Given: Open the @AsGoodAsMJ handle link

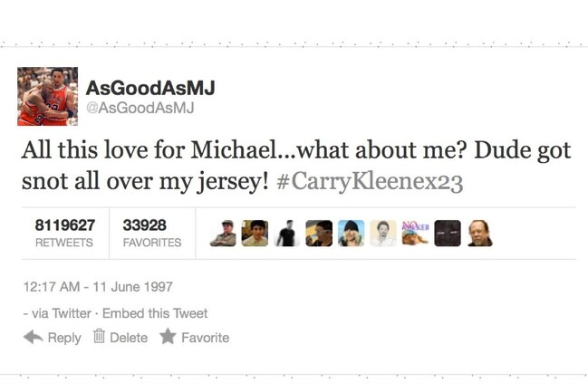Looking at the screenshot, I should (x=140, y=108).
